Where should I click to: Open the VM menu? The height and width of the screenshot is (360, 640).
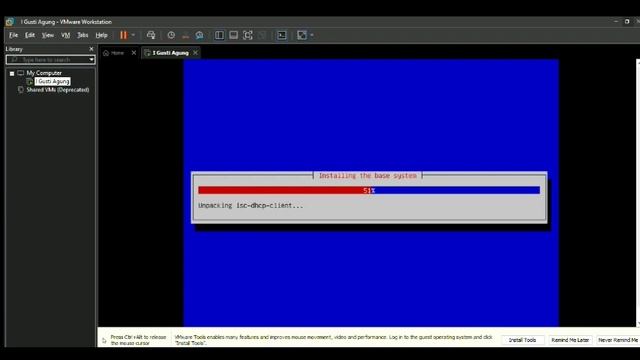[x=65, y=35]
